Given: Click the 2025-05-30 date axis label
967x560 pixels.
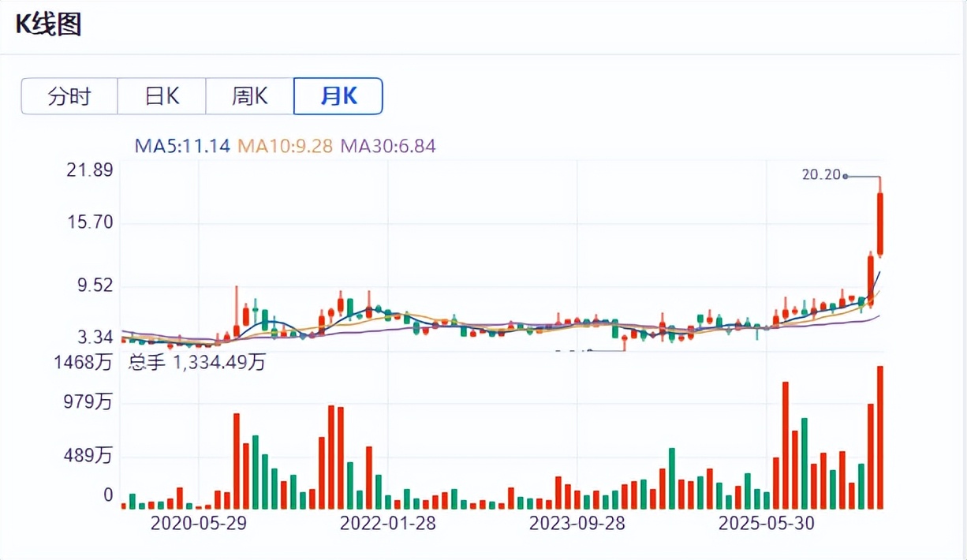Looking at the screenshot, I should 767,523.
